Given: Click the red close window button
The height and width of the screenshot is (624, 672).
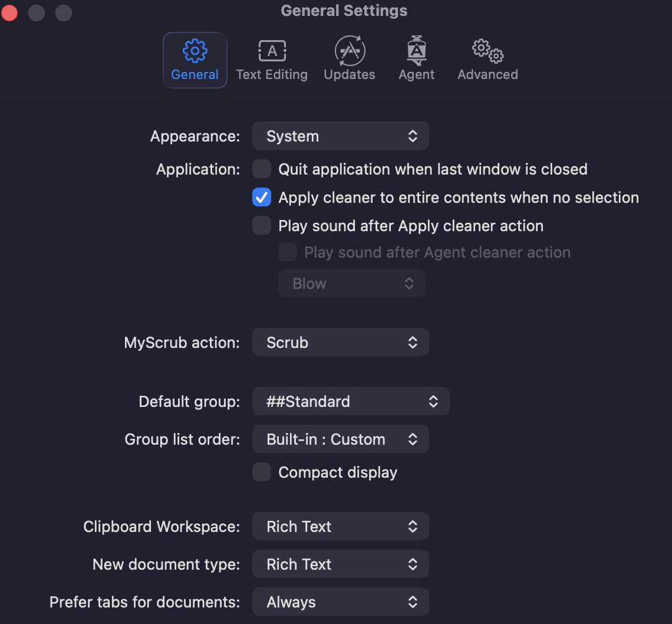Looking at the screenshot, I should pos(9,12).
